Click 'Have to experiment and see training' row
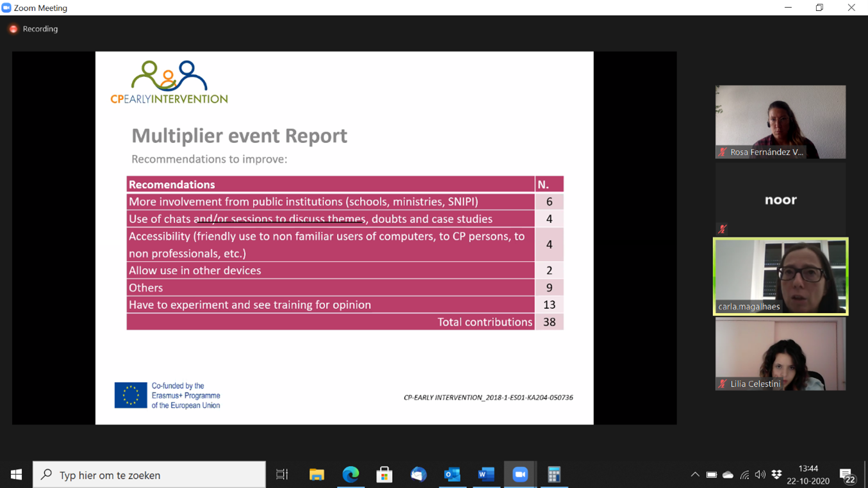Viewport: 868px width, 488px height. point(345,305)
